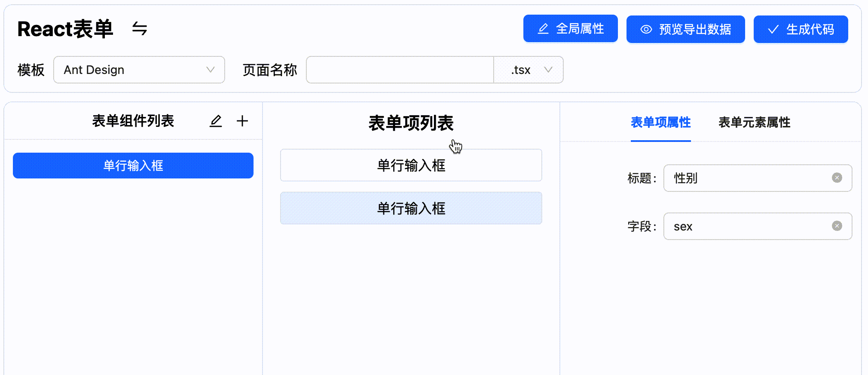The width and height of the screenshot is (868, 375).
Task: Click the clear × icon in the sex field input
Action: point(837,225)
